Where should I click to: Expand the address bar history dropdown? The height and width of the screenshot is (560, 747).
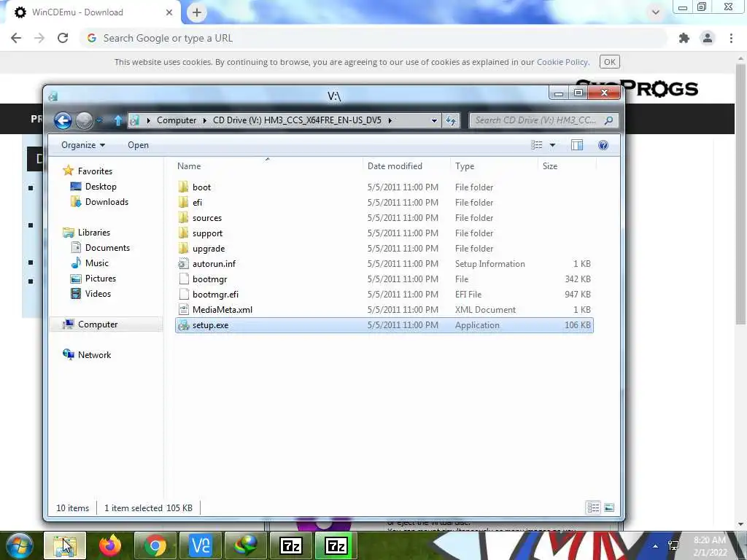pyautogui.click(x=434, y=120)
